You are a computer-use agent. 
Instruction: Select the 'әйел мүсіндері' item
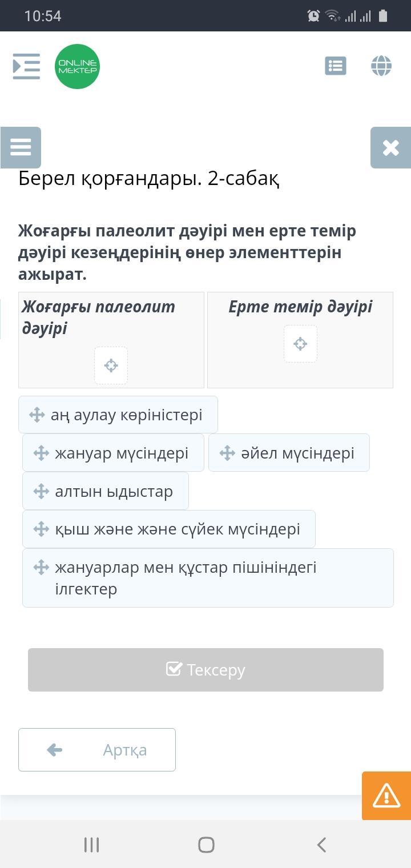(x=297, y=453)
